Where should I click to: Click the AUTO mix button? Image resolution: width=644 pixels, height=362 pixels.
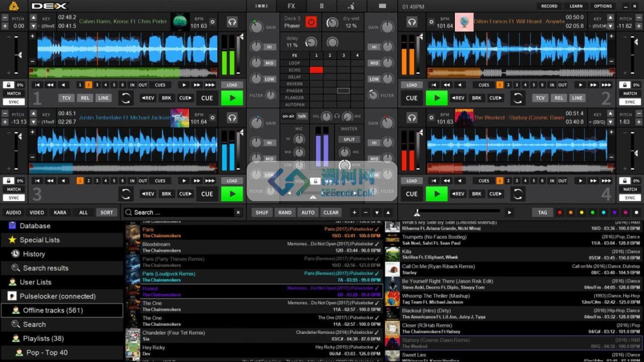coord(308,213)
